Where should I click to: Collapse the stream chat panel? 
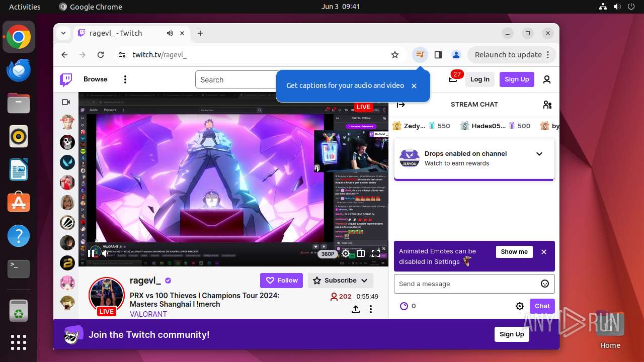point(401,105)
